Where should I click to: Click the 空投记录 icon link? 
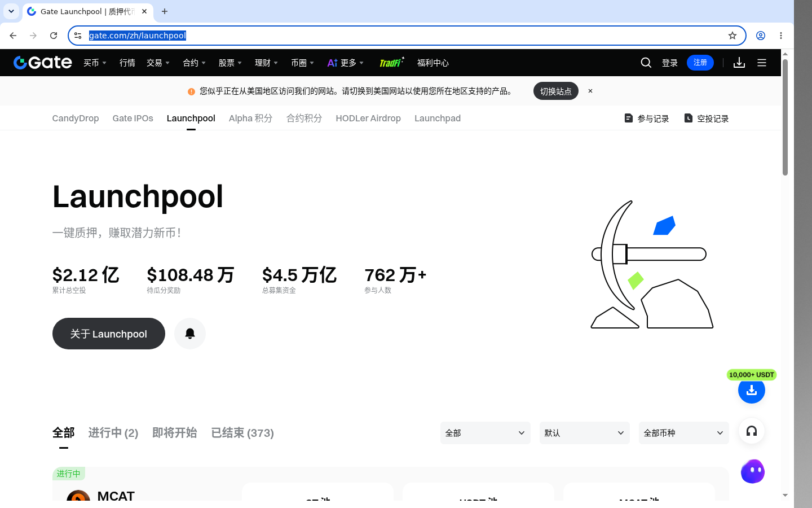[x=707, y=119]
